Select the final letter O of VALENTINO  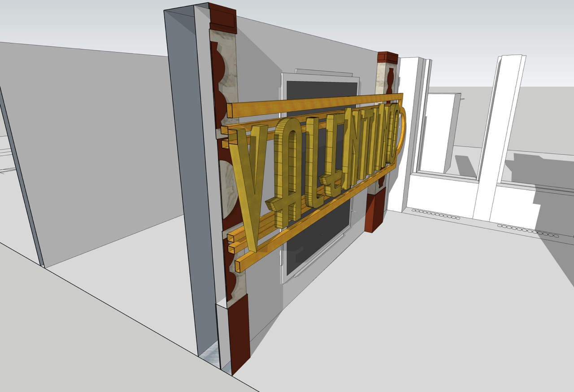(x=394, y=134)
